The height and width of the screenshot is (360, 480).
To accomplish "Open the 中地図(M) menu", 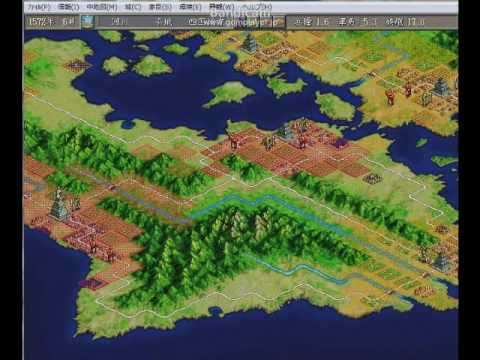I will [x=102, y=7].
